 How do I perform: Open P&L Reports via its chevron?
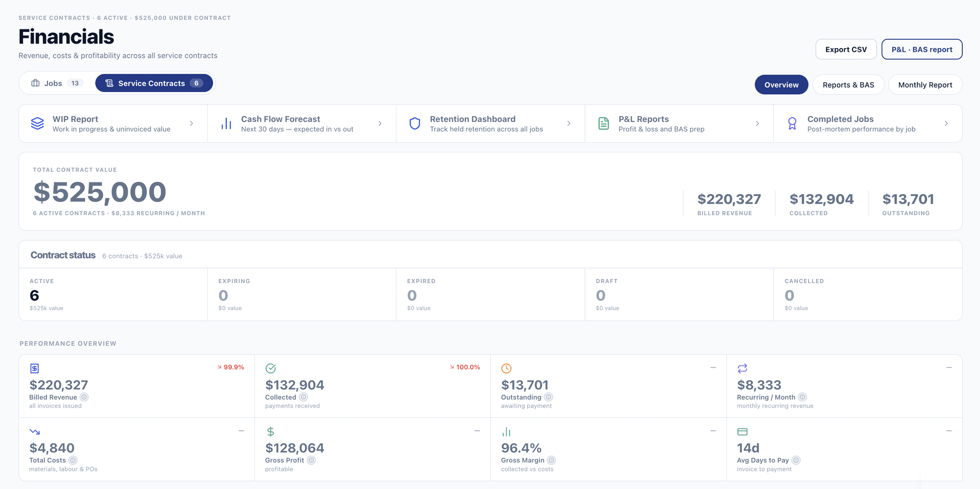coord(758,123)
